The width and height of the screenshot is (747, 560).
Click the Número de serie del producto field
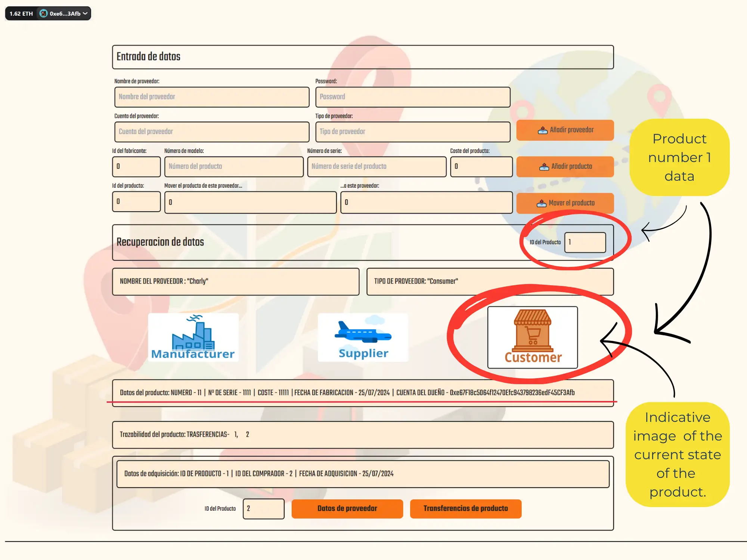[x=376, y=167]
